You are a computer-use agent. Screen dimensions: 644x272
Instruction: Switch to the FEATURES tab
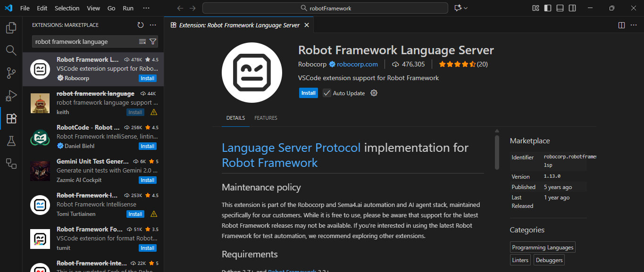(x=266, y=118)
